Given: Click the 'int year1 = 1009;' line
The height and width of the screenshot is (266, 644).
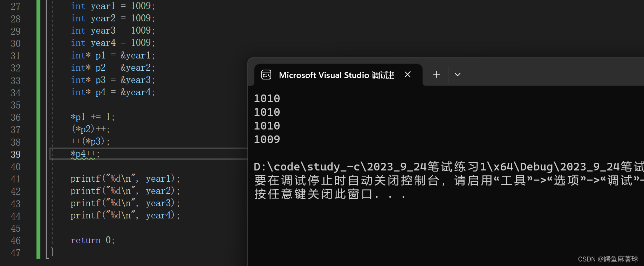Looking at the screenshot, I should [x=113, y=6].
